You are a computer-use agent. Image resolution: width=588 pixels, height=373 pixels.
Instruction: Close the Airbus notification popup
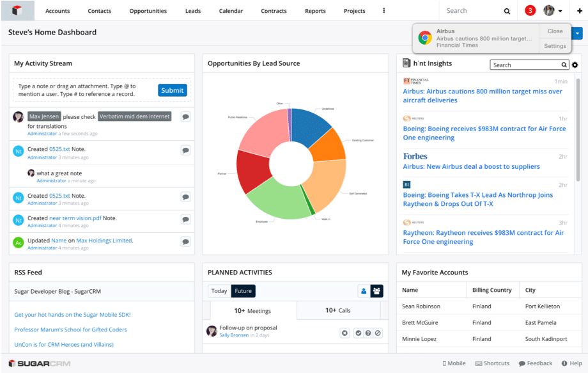555,31
